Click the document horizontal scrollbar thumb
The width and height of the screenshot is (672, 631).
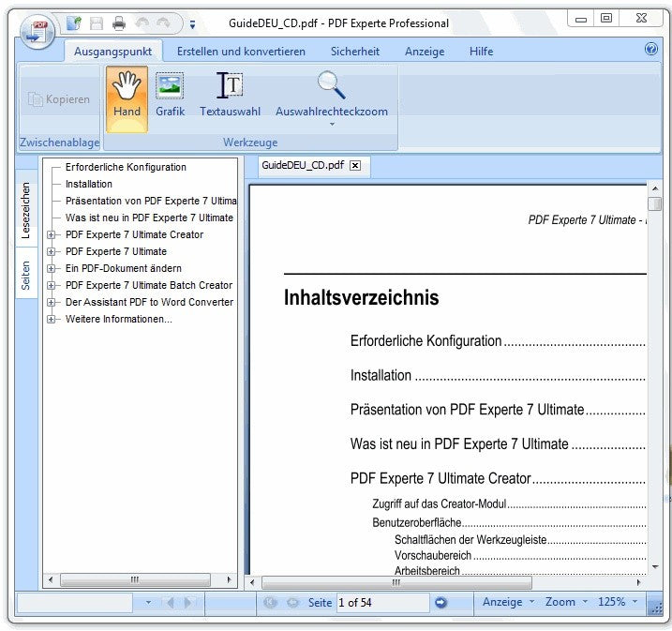click(x=396, y=582)
